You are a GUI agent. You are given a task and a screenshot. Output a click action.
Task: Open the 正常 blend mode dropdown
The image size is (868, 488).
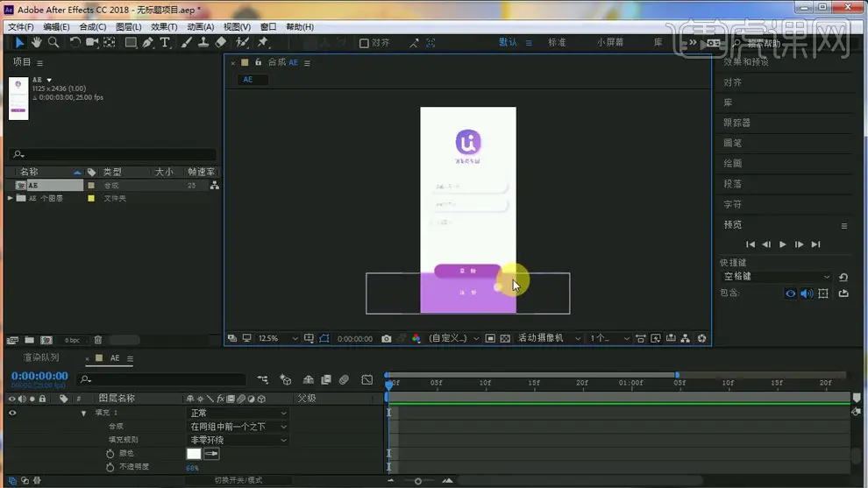238,413
